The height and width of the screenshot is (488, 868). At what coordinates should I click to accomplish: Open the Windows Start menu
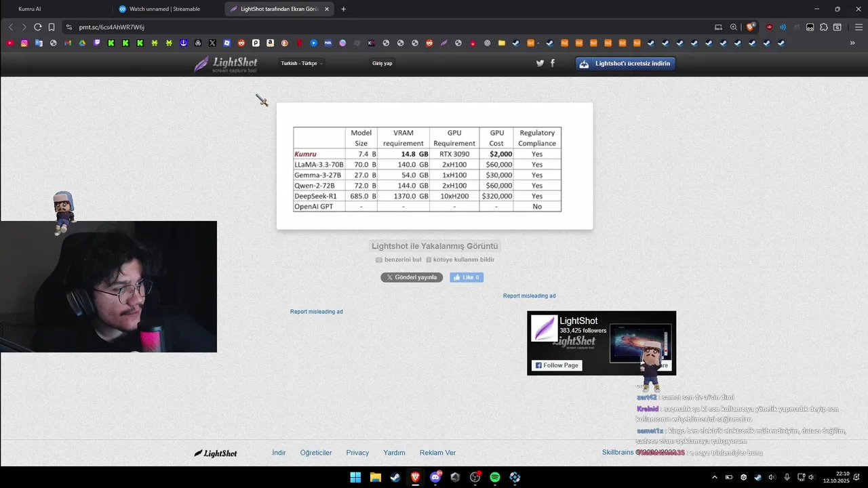click(x=355, y=477)
